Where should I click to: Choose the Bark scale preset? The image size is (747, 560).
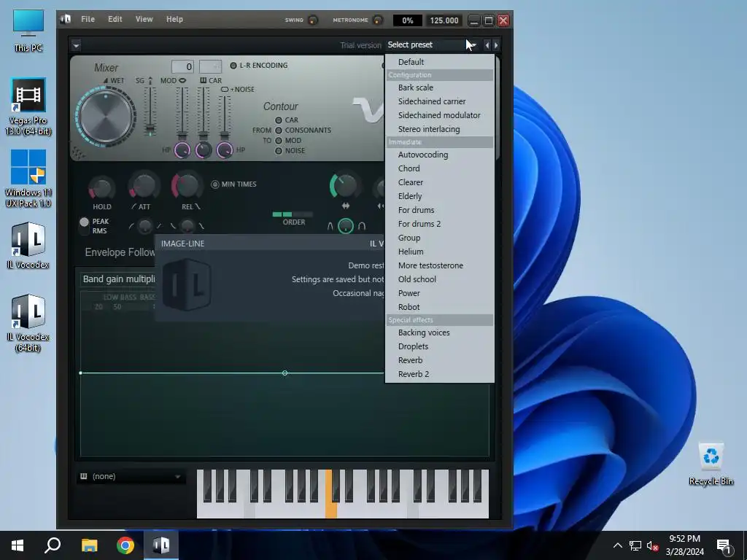tap(439, 87)
